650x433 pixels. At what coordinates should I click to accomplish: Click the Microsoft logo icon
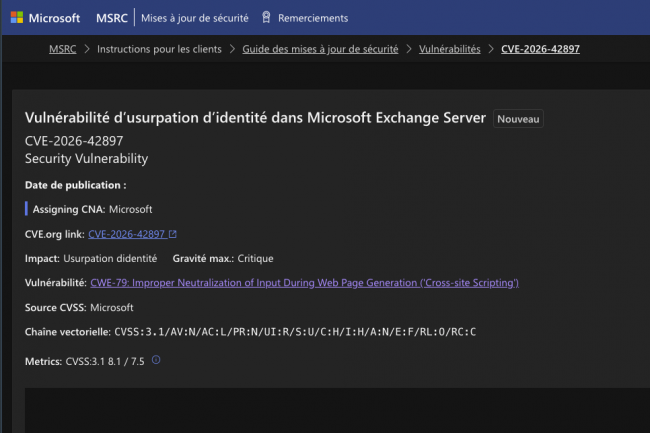tap(17, 18)
